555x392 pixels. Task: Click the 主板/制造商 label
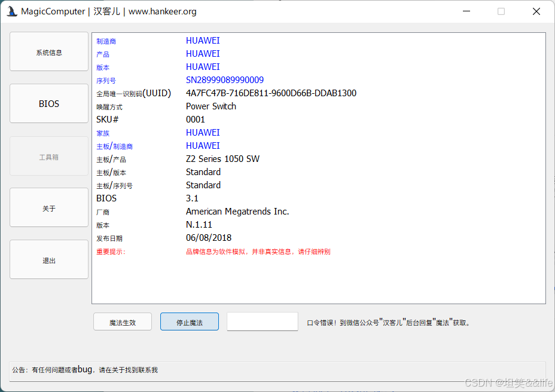pyautogui.click(x=114, y=146)
